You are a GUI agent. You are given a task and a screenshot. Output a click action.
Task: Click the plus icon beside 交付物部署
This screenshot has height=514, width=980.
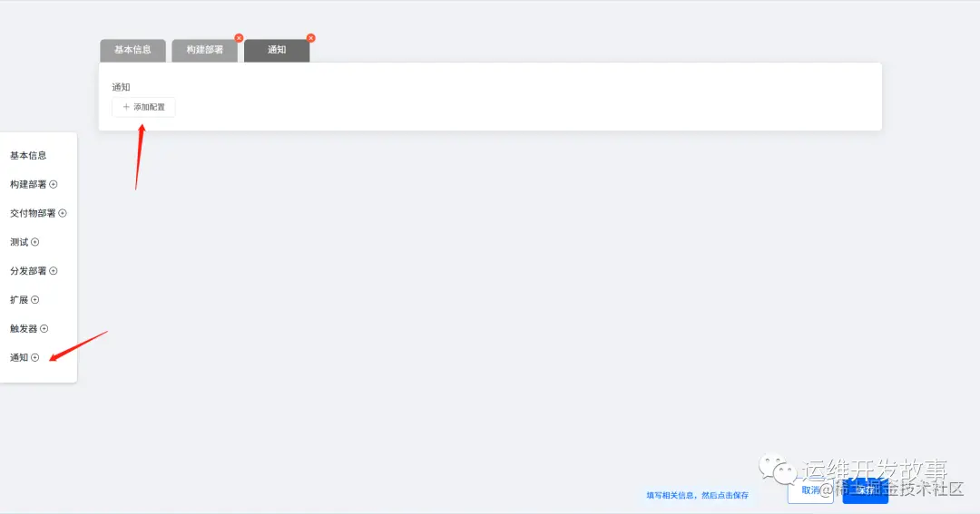click(63, 213)
